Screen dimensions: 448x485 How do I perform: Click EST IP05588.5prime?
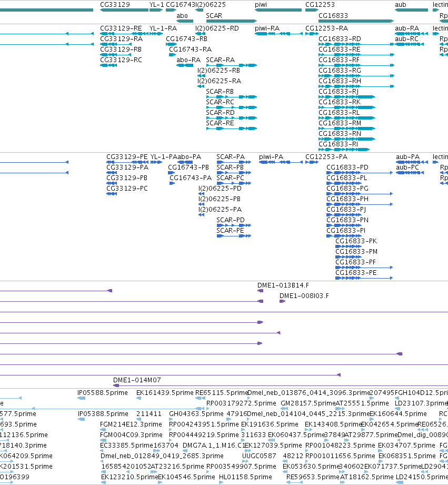click(81, 398)
